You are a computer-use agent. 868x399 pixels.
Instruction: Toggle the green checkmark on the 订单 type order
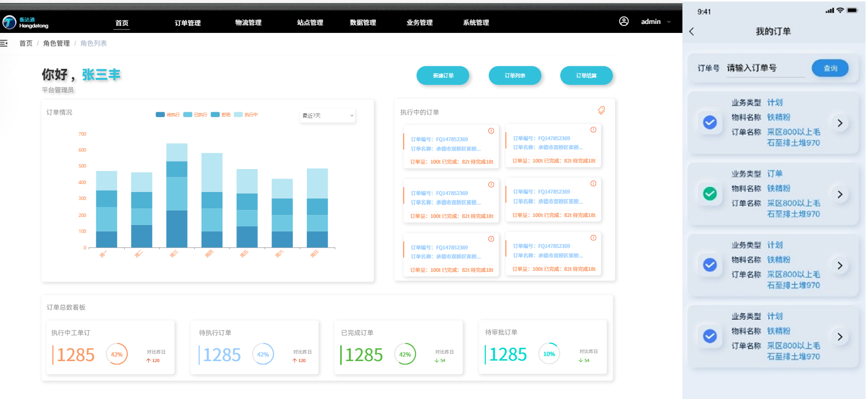(x=709, y=194)
